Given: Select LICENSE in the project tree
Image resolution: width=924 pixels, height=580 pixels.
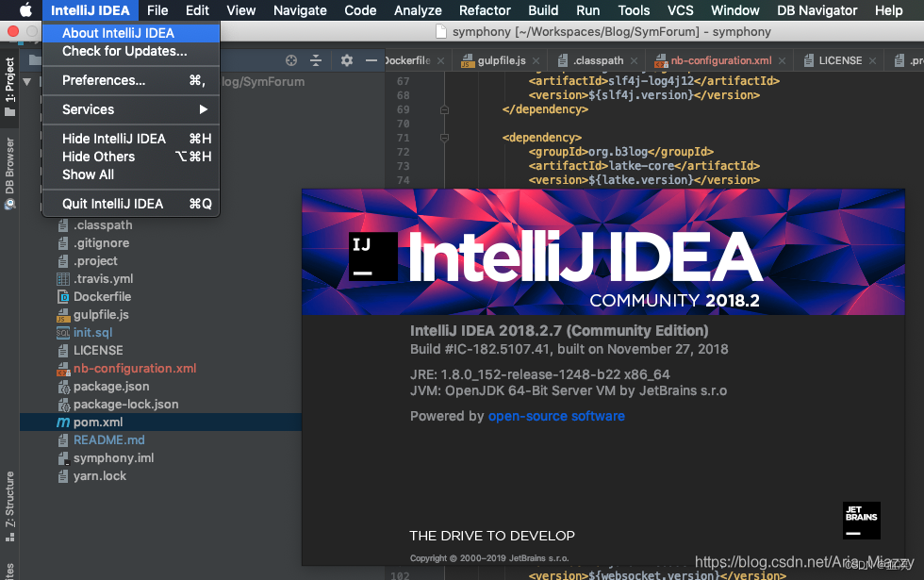Looking at the screenshot, I should tap(98, 350).
